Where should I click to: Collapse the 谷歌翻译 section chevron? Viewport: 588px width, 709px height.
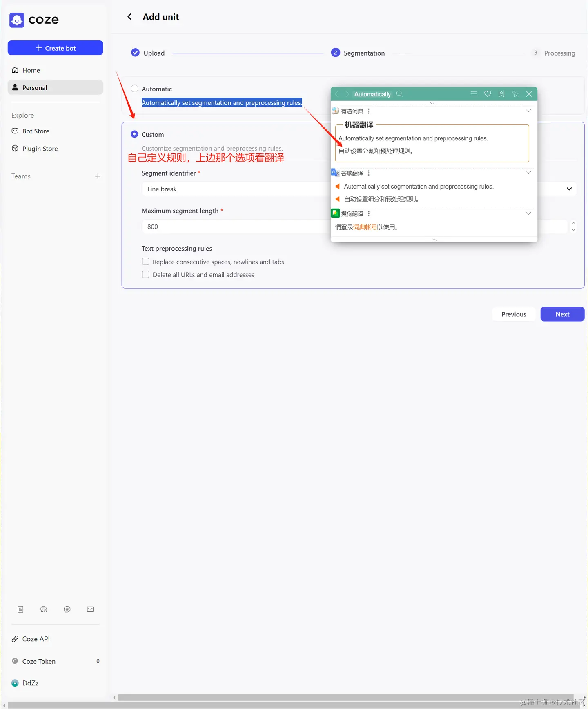[528, 173]
